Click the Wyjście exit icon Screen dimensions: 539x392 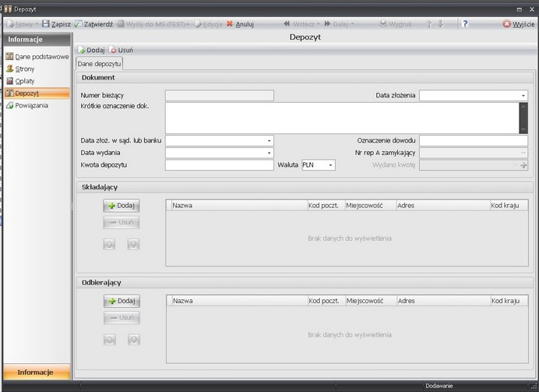point(507,24)
